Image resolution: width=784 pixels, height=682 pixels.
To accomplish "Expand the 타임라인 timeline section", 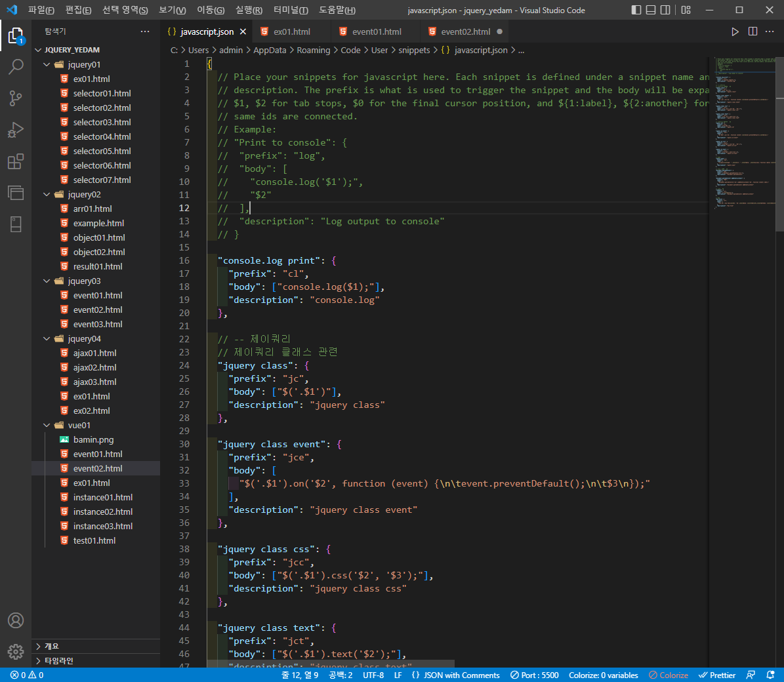I will [96, 660].
